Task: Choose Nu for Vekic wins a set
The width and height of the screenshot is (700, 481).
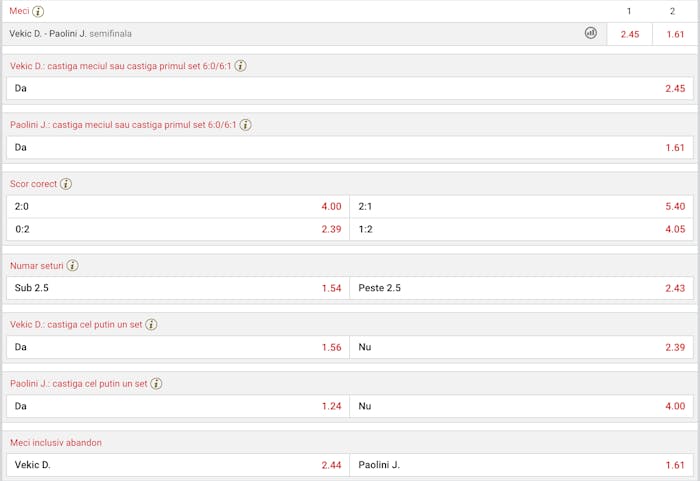Action: pos(521,347)
